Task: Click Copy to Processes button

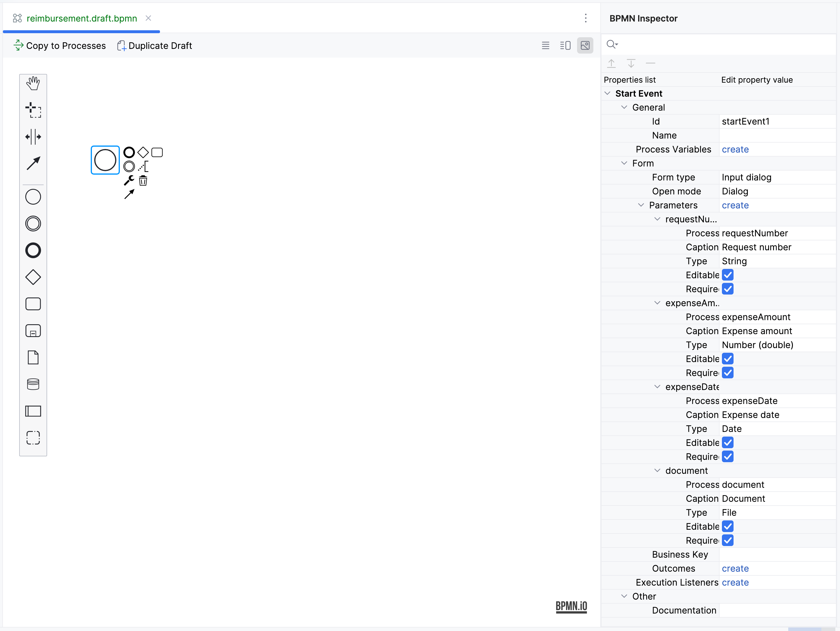Action: [x=60, y=46]
